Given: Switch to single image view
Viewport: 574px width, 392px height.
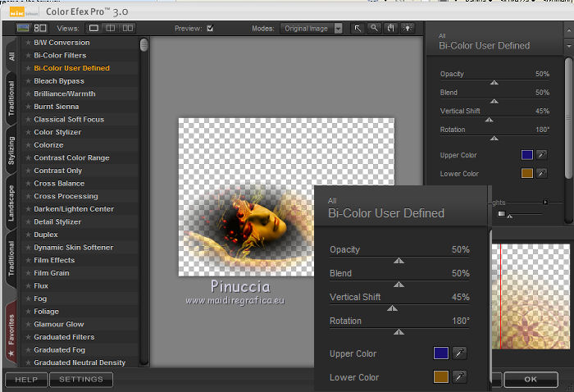Looking at the screenshot, I should [x=93, y=28].
